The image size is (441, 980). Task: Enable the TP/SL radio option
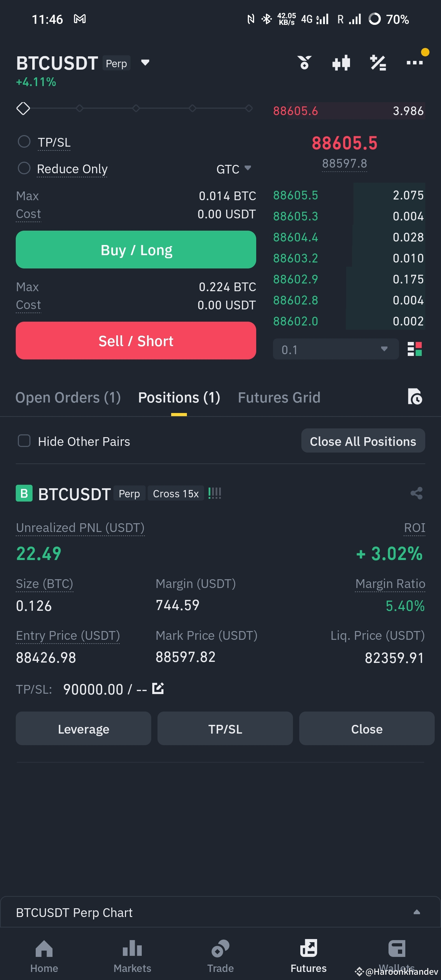coord(24,141)
